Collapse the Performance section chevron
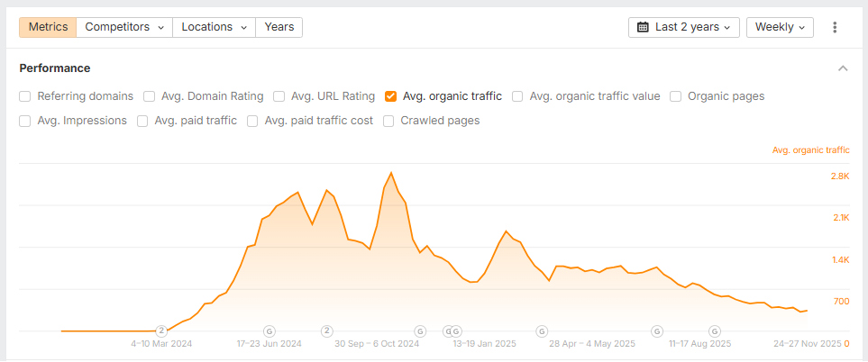The width and height of the screenshot is (868, 362). click(843, 68)
